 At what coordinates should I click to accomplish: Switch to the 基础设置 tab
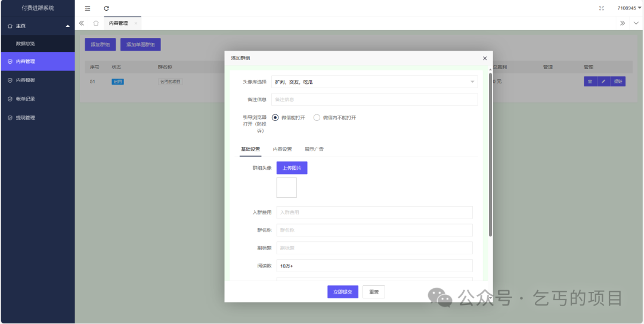tap(250, 149)
